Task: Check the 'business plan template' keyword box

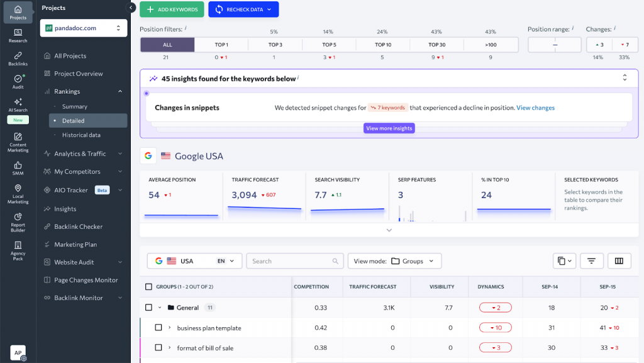Action: point(158,328)
